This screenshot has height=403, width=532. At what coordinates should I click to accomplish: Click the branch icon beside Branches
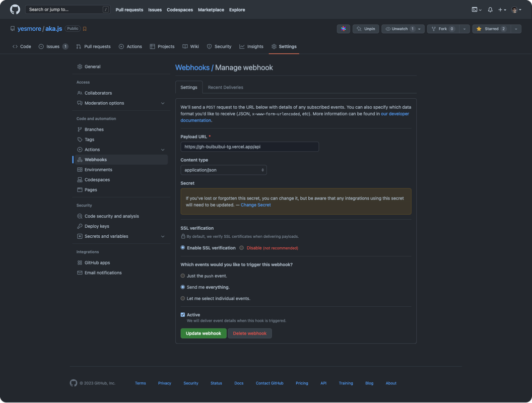coord(80,129)
